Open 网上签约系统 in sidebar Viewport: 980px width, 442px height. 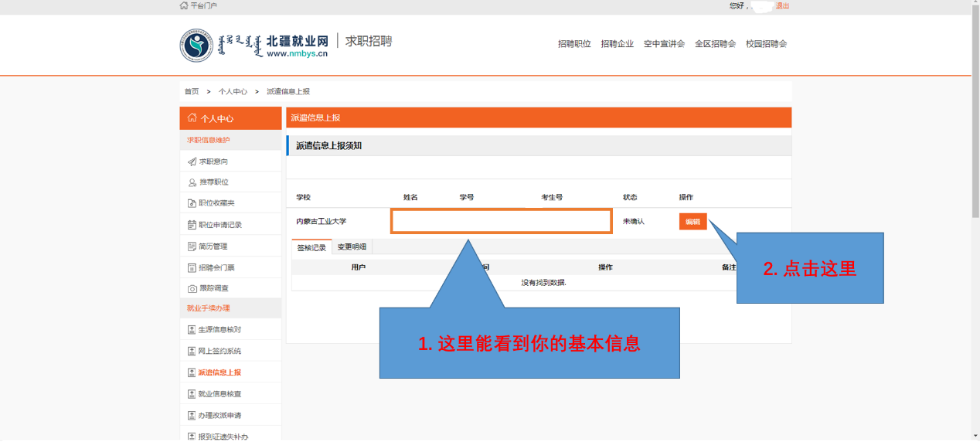click(219, 352)
